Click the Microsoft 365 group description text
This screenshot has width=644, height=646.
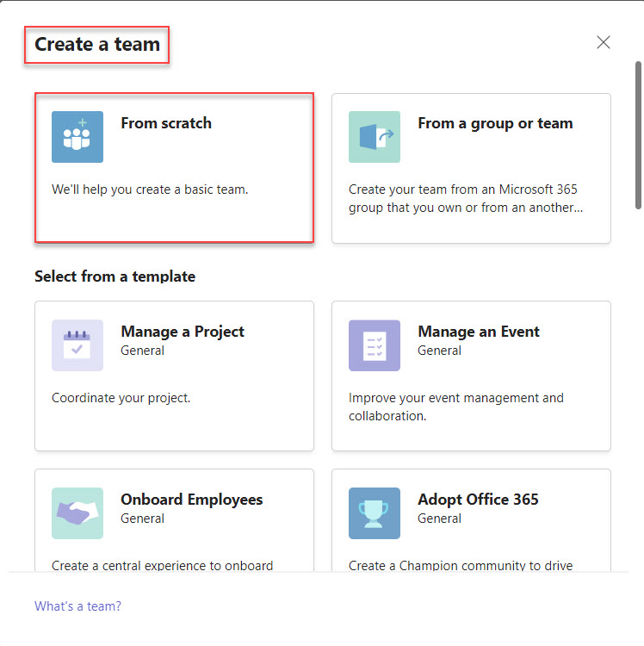466,198
